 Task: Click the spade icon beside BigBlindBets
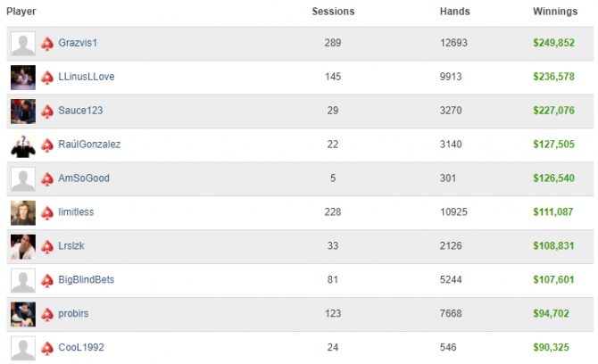47,281
